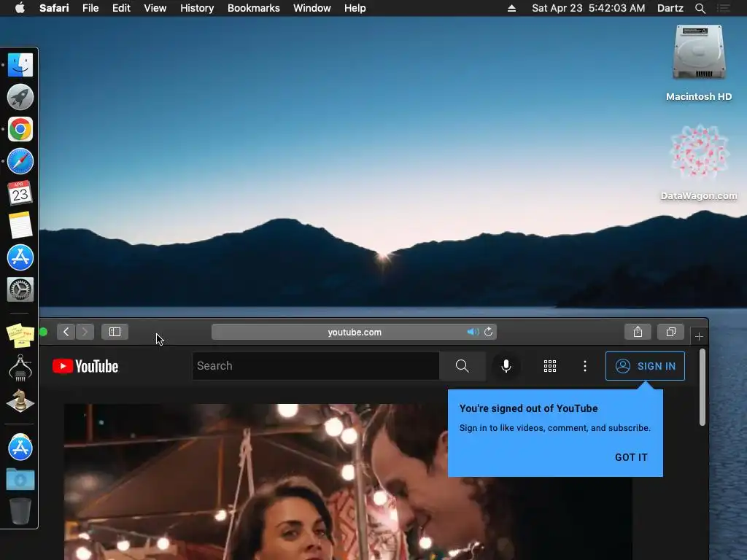The width and height of the screenshot is (747, 560).
Task: Show the Safari sidebar
Action: [115, 332]
